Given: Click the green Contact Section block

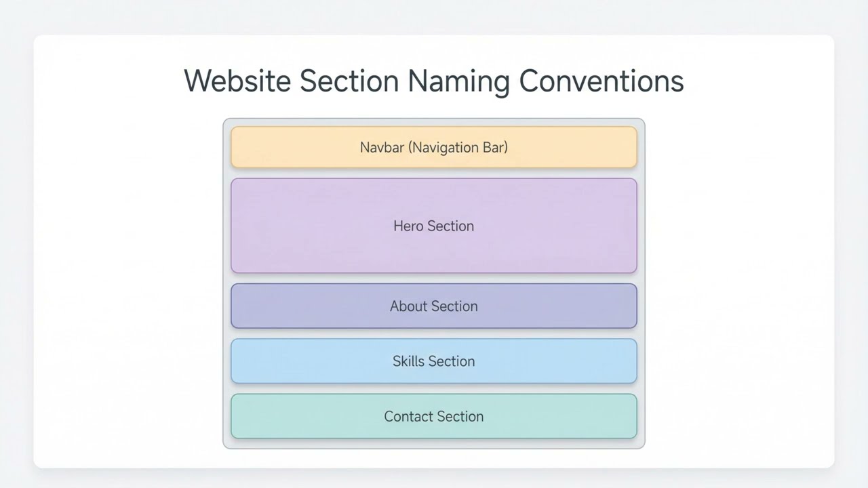Looking at the screenshot, I should point(434,416).
